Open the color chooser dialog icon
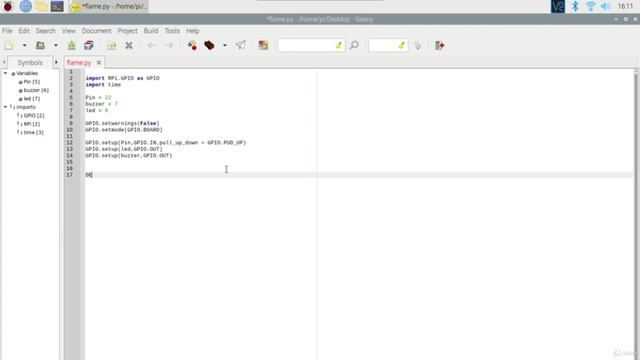Image resolution: width=640 pixels, height=360 pixels. coord(263,45)
